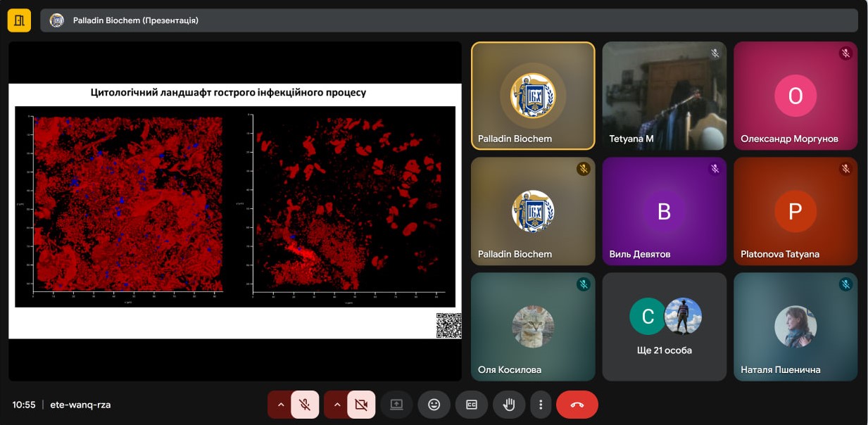Click the meeting code ete-wanq-rza

point(80,405)
